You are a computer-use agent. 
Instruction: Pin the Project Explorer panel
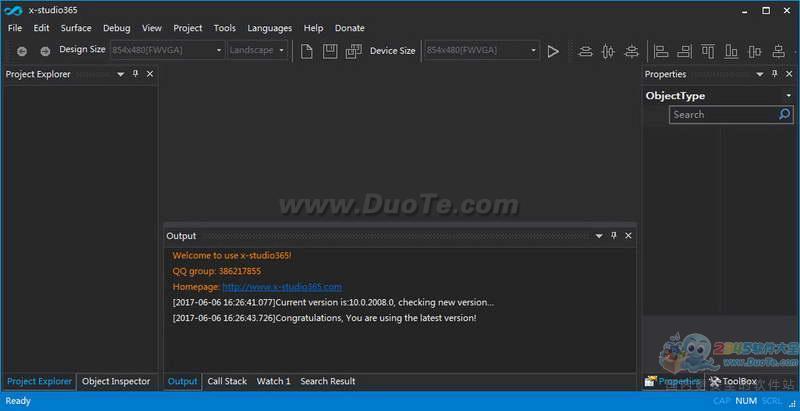(x=135, y=74)
